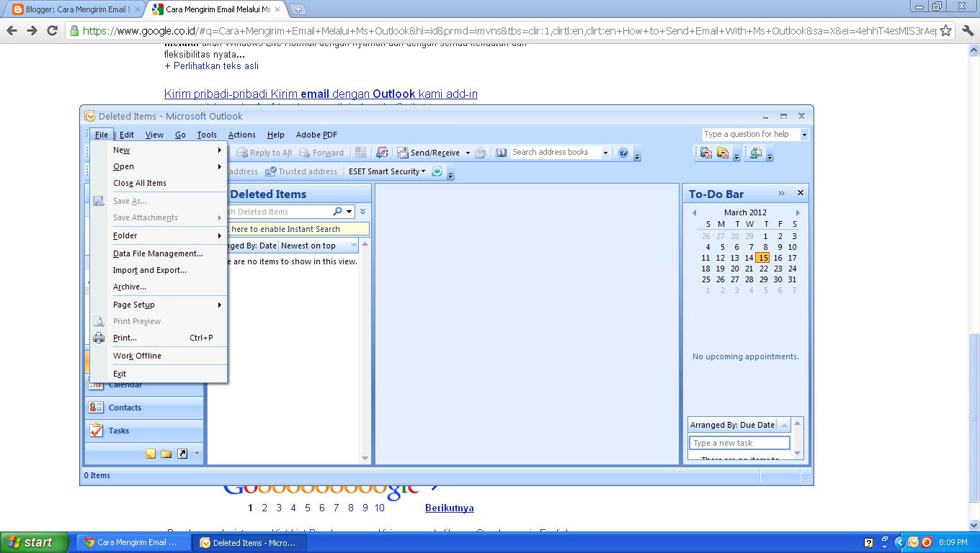Click the green contact toolbar icon at right
This screenshot has height=553, width=980.
[755, 153]
